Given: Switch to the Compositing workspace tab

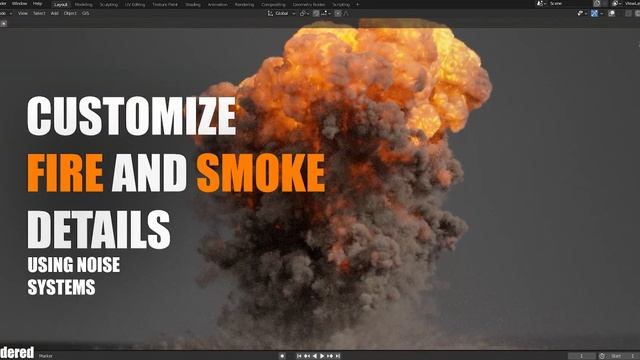Looking at the screenshot, I should coord(273,4).
